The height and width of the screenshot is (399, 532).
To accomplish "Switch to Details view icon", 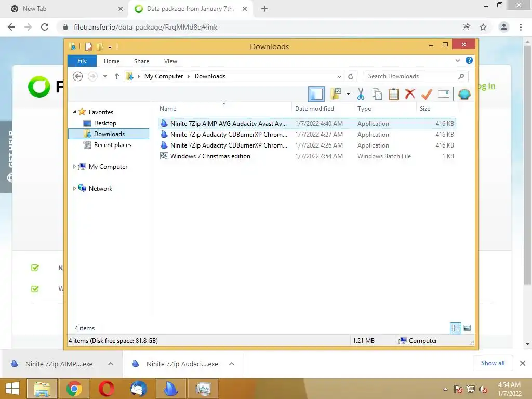I will 456,328.
